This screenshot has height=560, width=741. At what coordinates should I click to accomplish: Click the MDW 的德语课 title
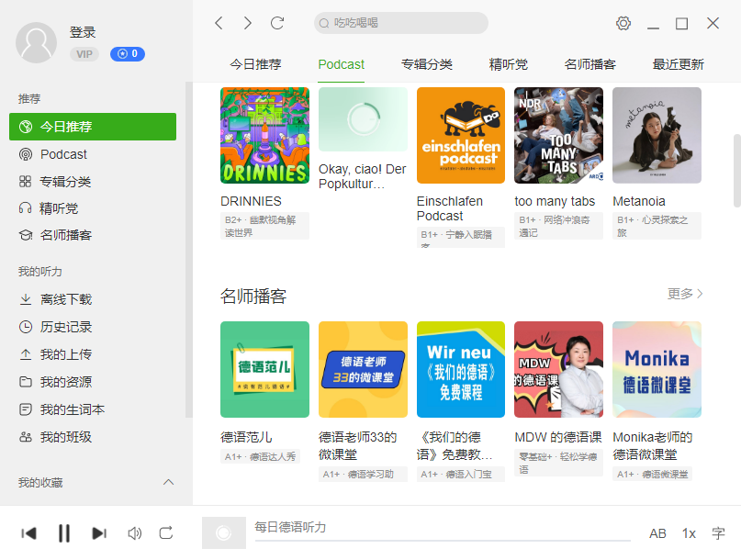[558, 437]
